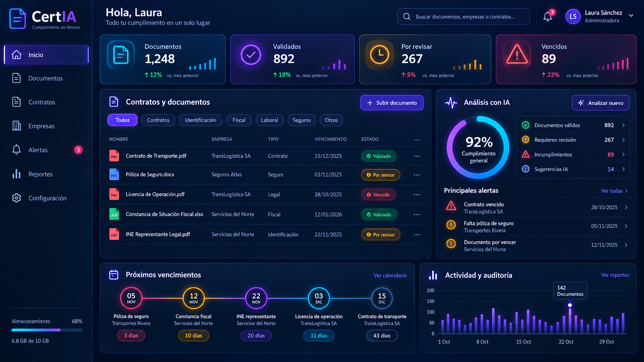This screenshot has width=644, height=362.
Task: Open options menu for Póliza de Seguro.docx
Action: (417, 175)
